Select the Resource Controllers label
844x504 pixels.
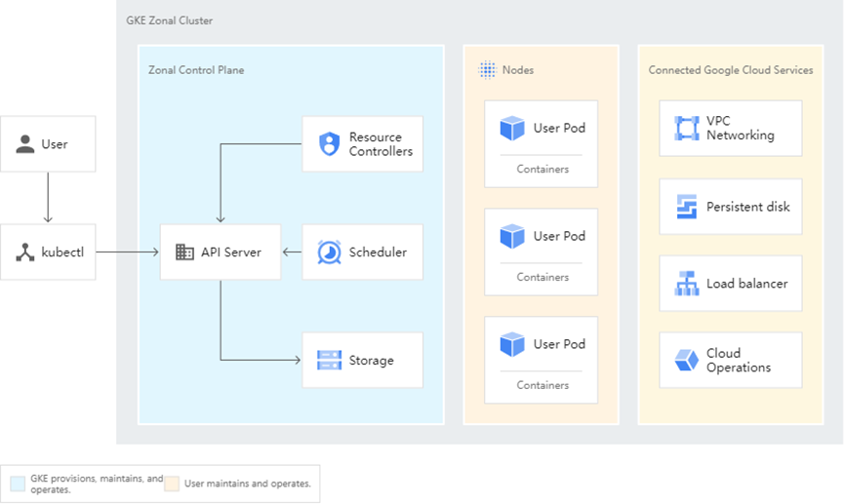click(x=381, y=144)
